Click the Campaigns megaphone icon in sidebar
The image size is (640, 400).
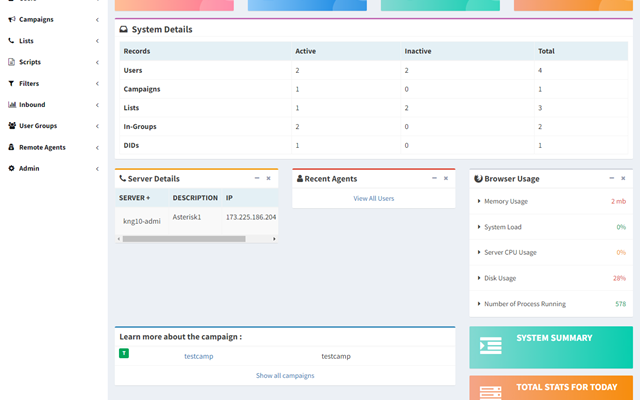[12, 19]
